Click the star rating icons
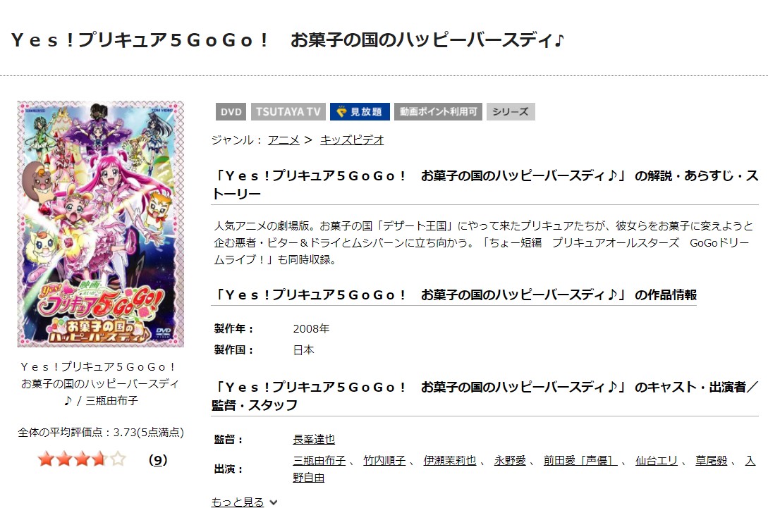This screenshot has height=532, width=768. (82, 459)
